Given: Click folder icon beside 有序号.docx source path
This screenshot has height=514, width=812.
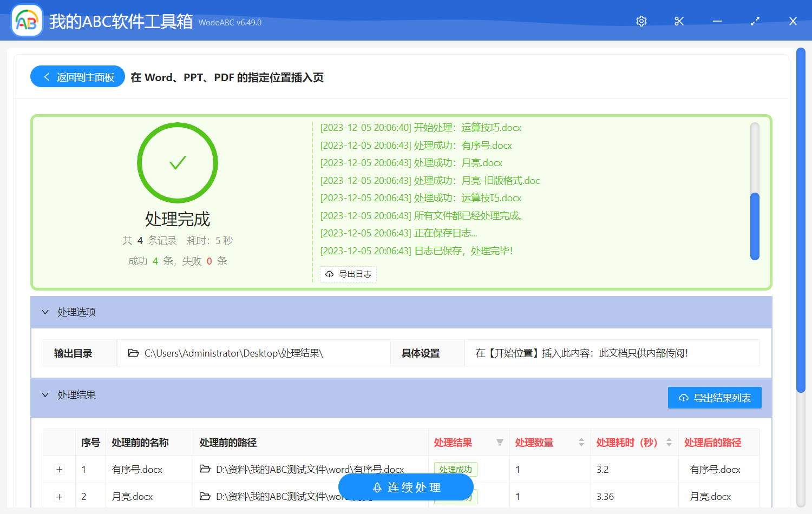Looking at the screenshot, I should click(205, 469).
